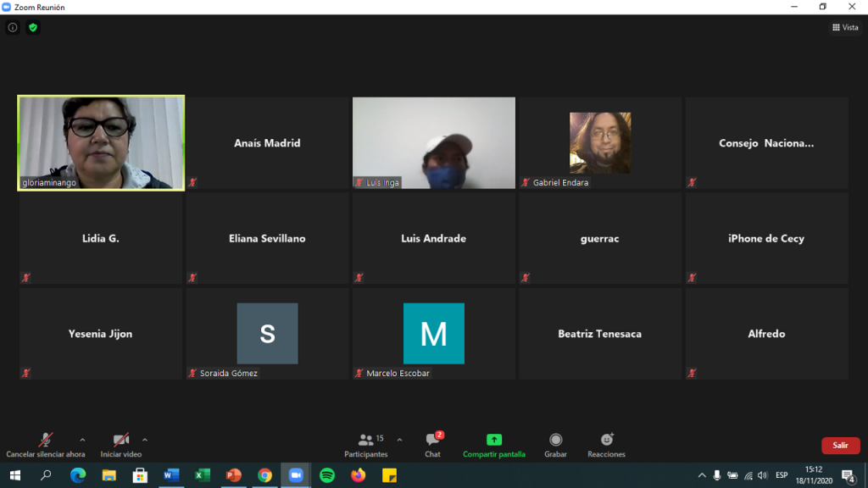Select gloriaminango video tile

101,142
